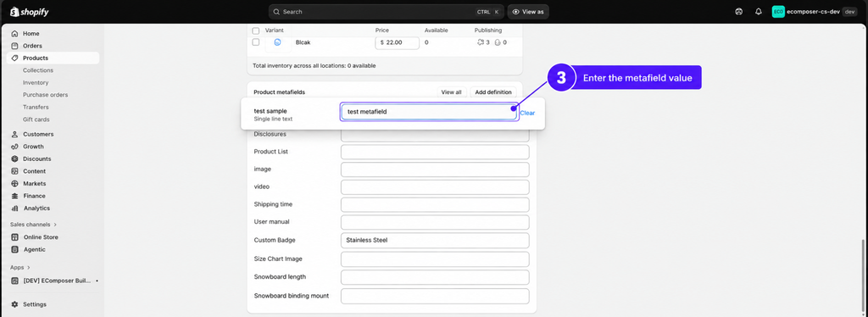Check the Blcak variant checkbox
This screenshot has width=868, height=317.
point(256,42)
